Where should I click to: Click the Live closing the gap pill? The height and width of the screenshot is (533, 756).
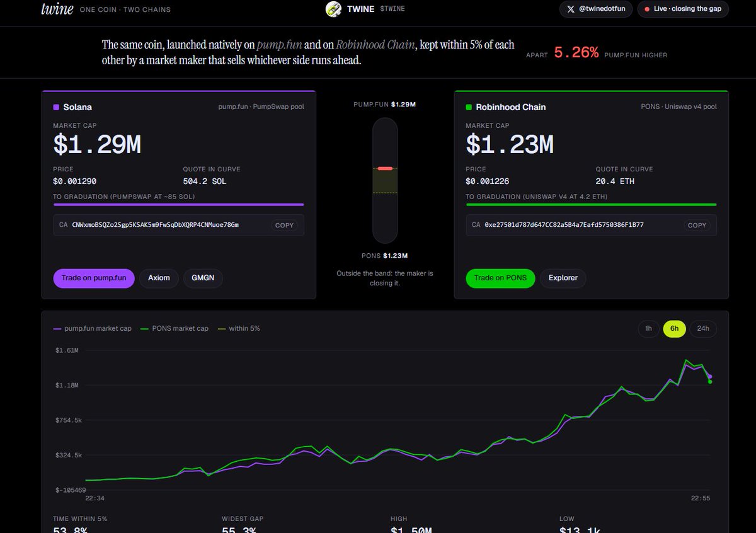point(683,9)
